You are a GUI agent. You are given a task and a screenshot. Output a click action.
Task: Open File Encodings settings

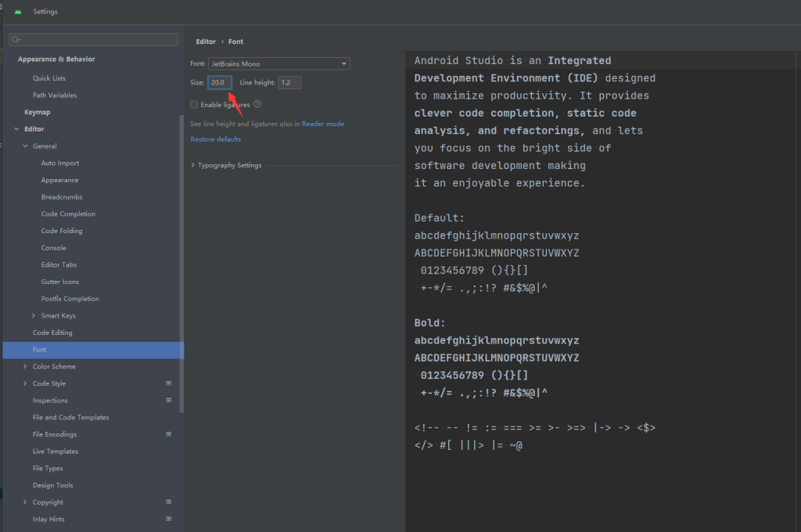point(55,434)
